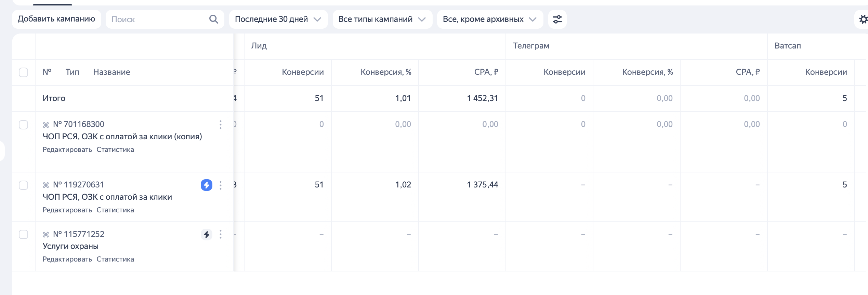Select checkbox for campaign 119270631
Screen dimensions: 868x295
[x=24, y=185]
